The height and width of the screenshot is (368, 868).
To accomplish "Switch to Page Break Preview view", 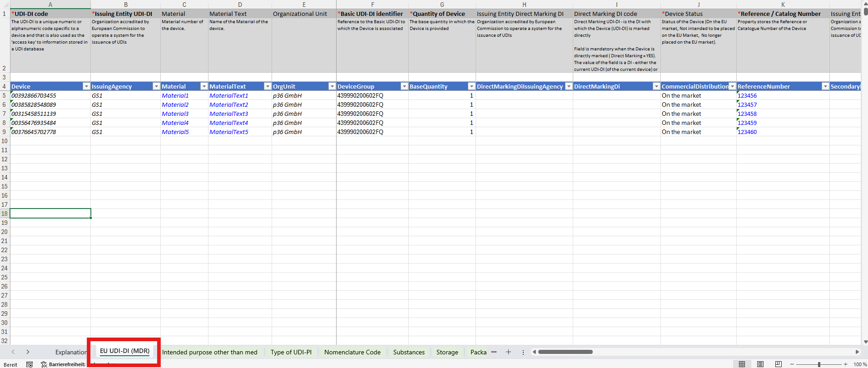I will (x=779, y=364).
